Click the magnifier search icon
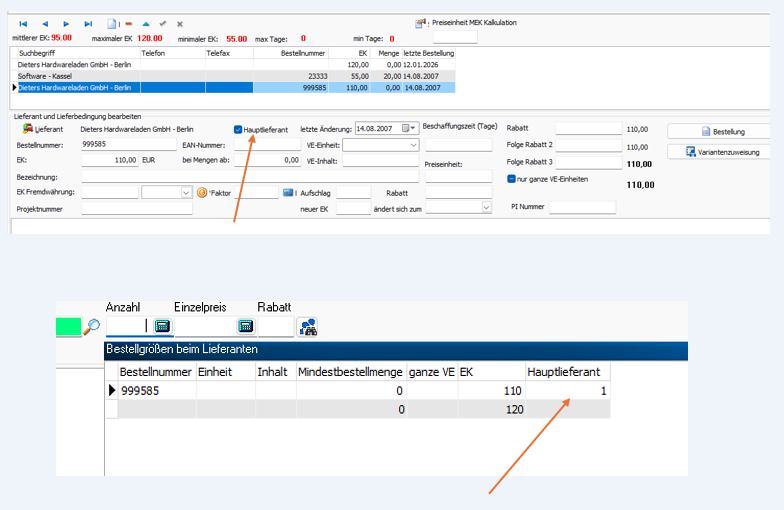 (92, 325)
